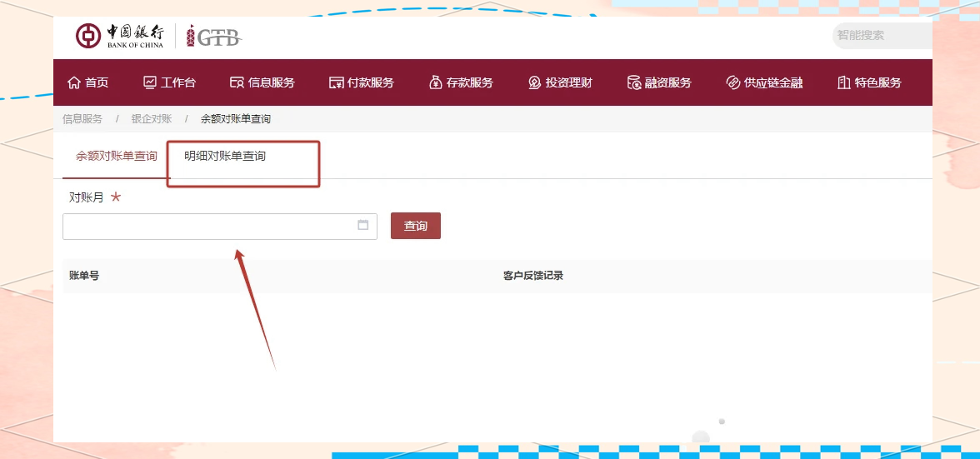Screen dimensions: 980x459
Task: Click the 信息服务 search icon
Action: pos(237,82)
